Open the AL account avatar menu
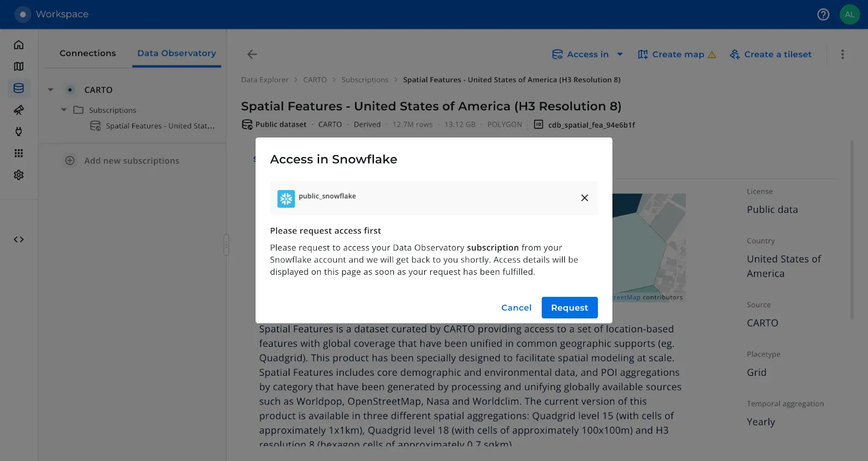This screenshot has width=868, height=461. click(850, 14)
